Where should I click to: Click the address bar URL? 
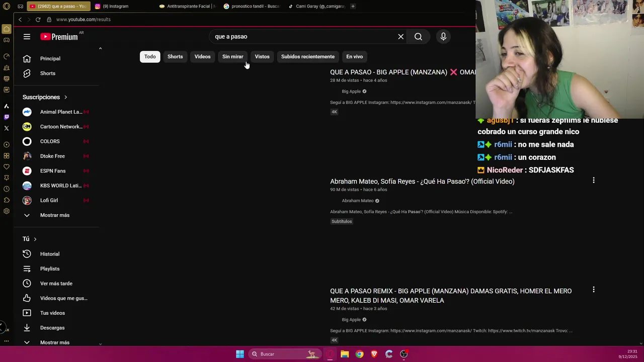(x=84, y=20)
